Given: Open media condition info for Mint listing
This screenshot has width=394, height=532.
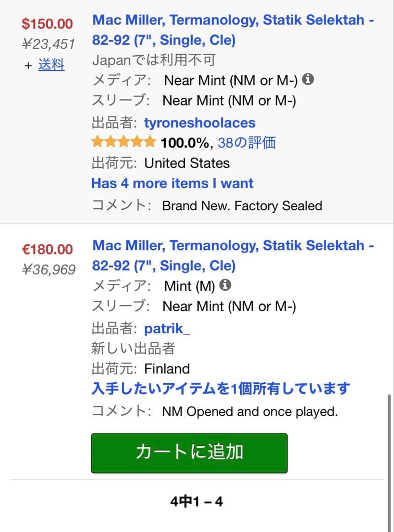Looking at the screenshot, I should point(226,285).
